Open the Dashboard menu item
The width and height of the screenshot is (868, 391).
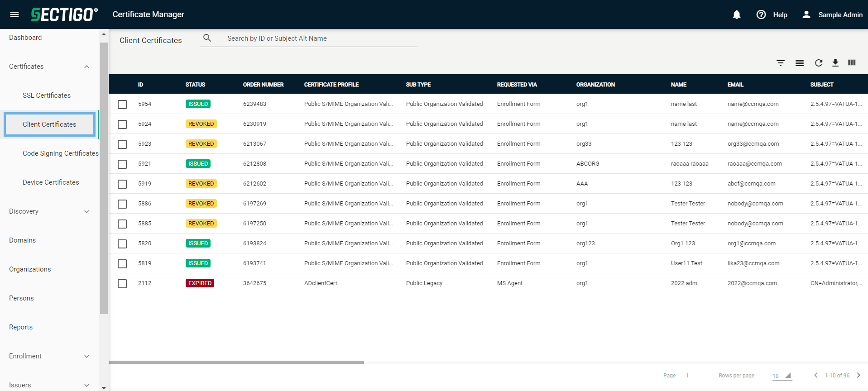pyautogui.click(x=25, y=38)
